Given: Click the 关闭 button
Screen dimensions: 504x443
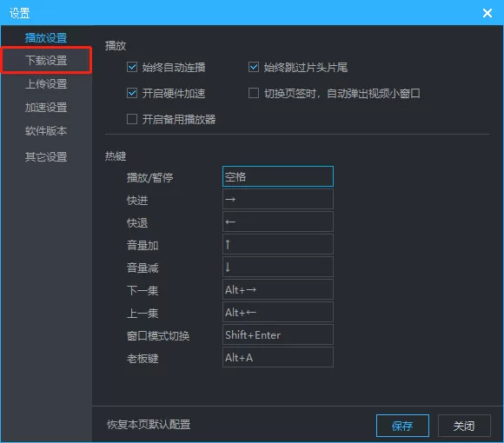Looking at the screenshot, I should point(464,426).
